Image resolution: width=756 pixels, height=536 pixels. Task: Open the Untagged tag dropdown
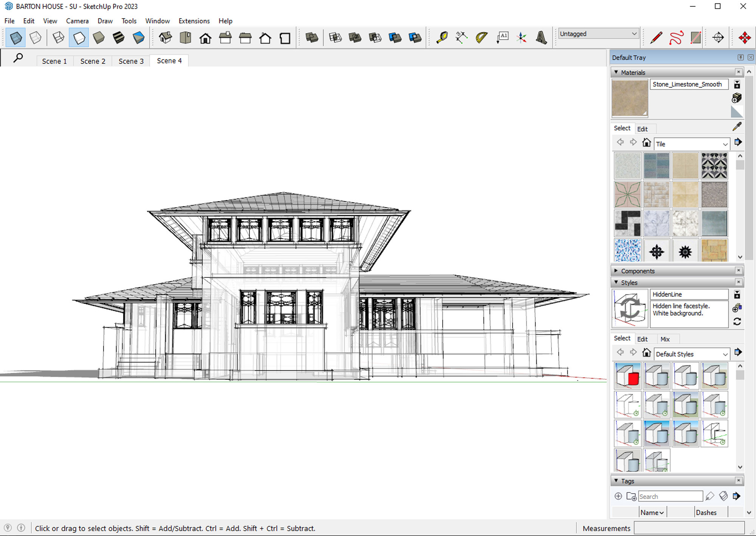(599, 34)
